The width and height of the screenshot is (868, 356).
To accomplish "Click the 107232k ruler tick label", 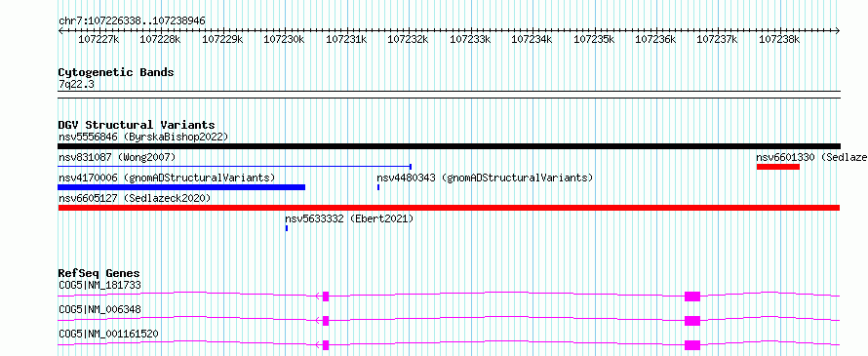I will point(408,39).
